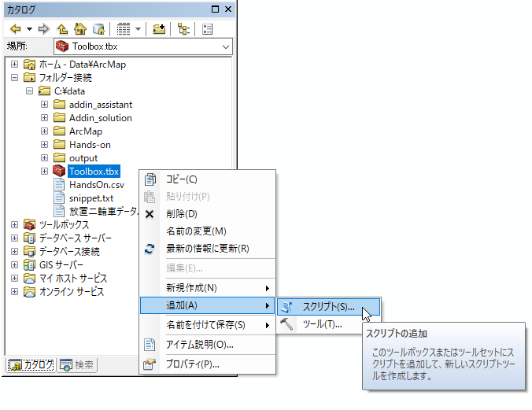Expand the Hands-on folder node
Screen dimensions: 532x410
coord(44,145)
